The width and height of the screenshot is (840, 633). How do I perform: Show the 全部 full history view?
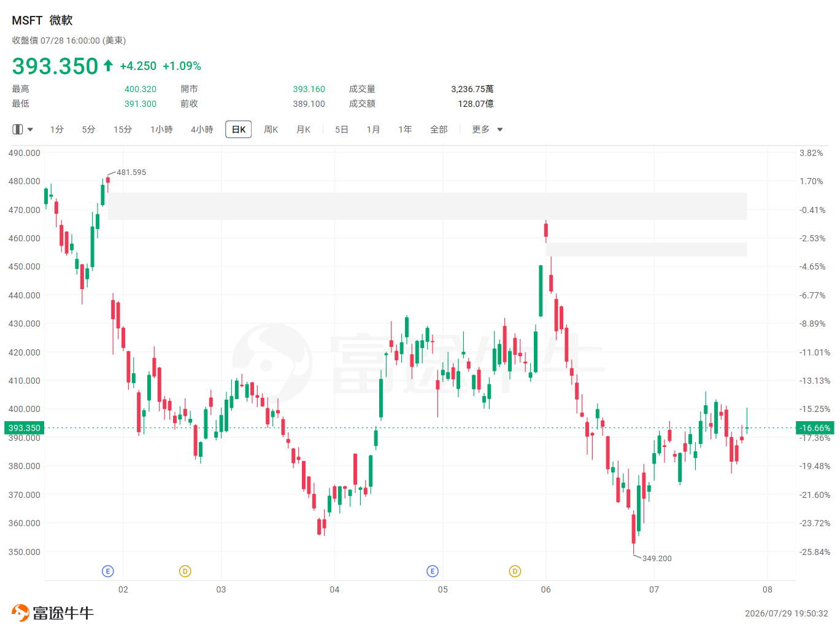pyautogui.click(x=439, y=130)
